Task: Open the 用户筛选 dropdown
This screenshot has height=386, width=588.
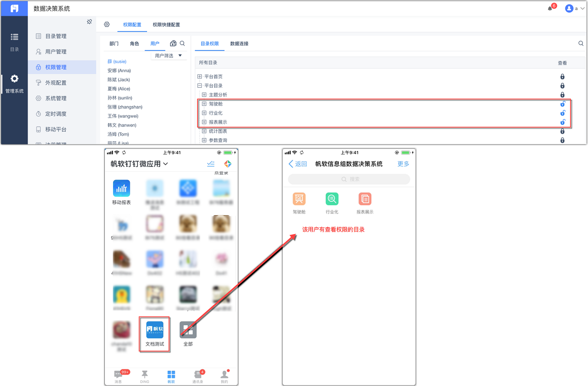Action: point(169,56)
